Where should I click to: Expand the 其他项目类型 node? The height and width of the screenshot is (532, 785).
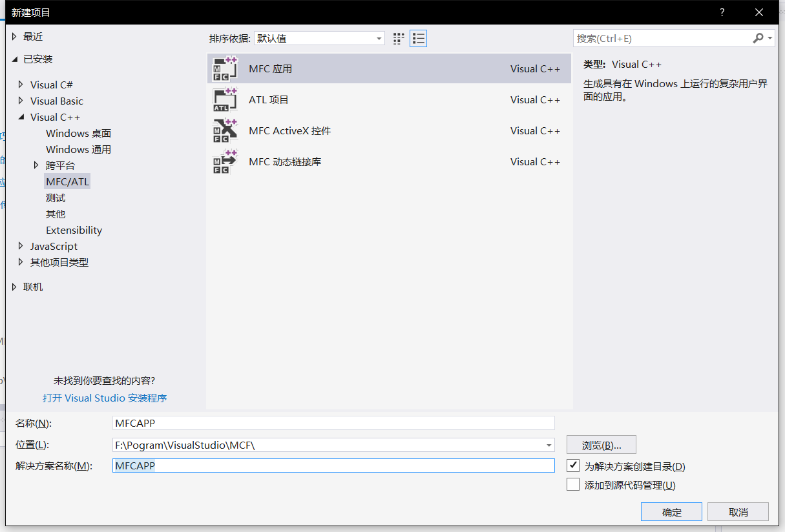pyautogui.click(x=21, y=262)
